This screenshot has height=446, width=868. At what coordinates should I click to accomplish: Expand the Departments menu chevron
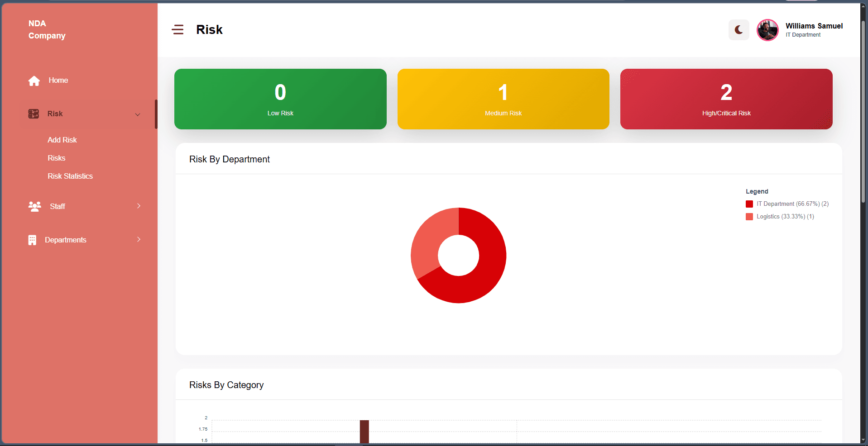pos(139,239)
